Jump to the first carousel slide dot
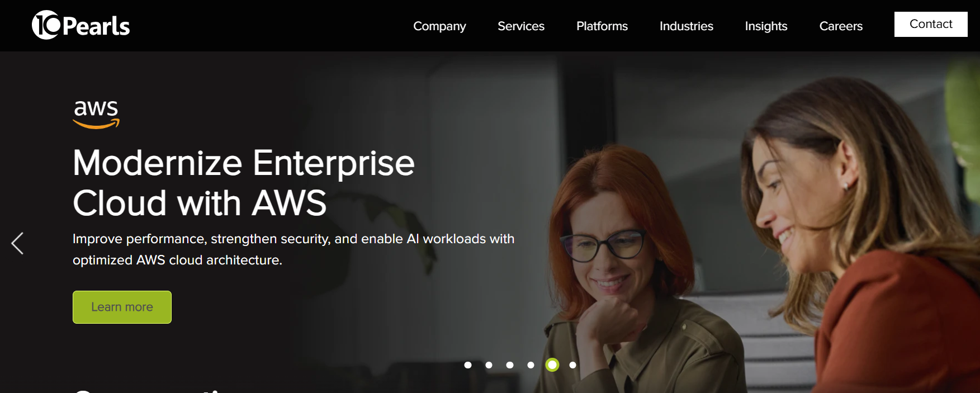This screenshot has height=393, width=980. click(468, 365)
